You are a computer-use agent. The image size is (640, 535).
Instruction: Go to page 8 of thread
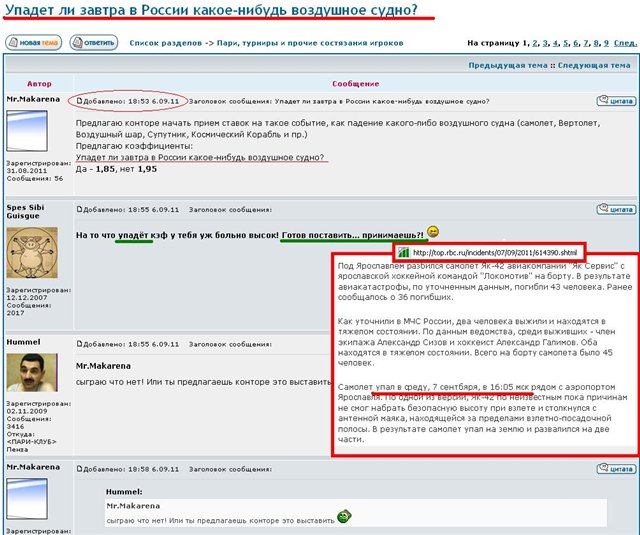(596, 43)
